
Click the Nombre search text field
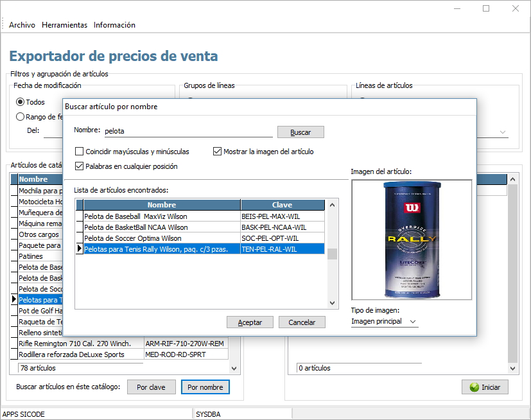click(188, 131)
